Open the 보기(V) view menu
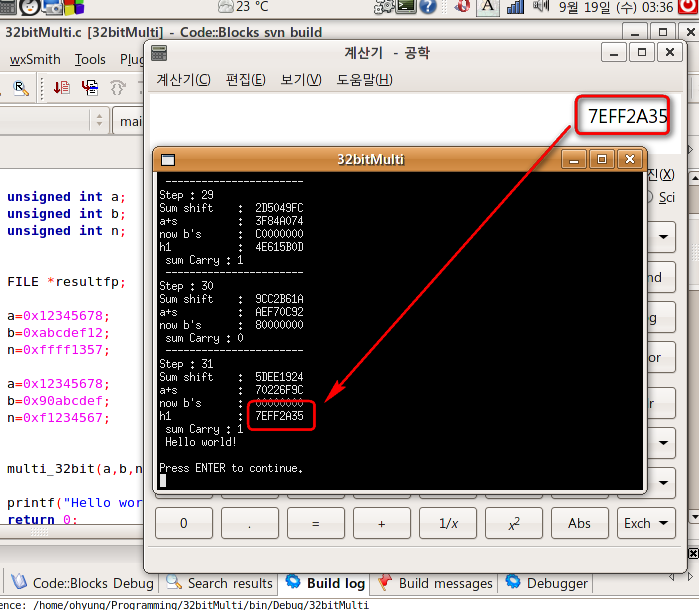The height and width of the screenshot is (610, 699). pyautogui.click(x=301, y=80)
